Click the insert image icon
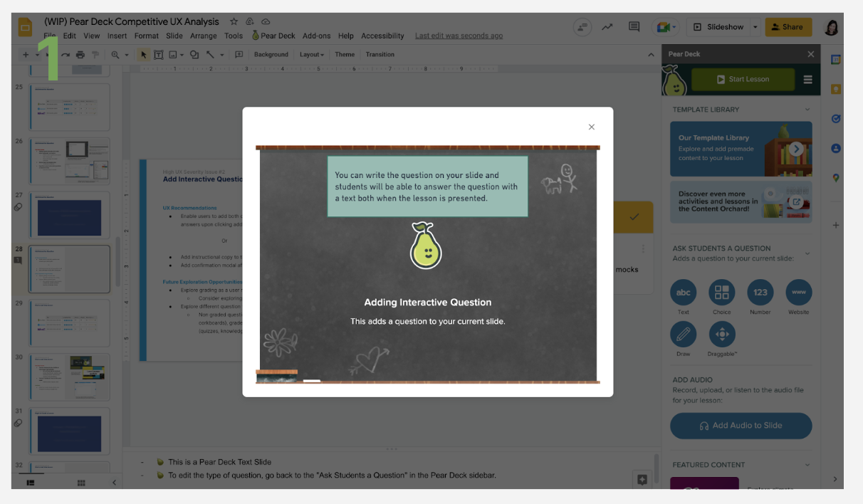The height and width of the screenshot is (504, 863). coord(172,55)
